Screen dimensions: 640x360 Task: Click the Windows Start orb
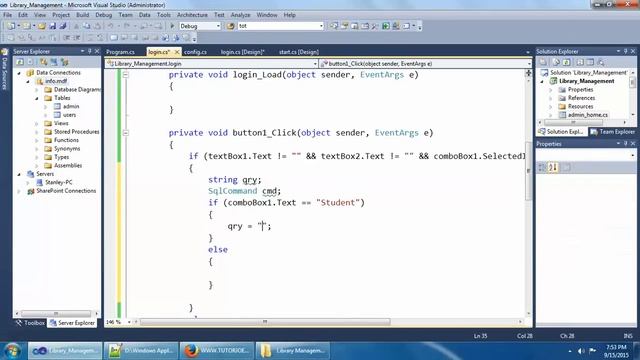tap(12, 351)
